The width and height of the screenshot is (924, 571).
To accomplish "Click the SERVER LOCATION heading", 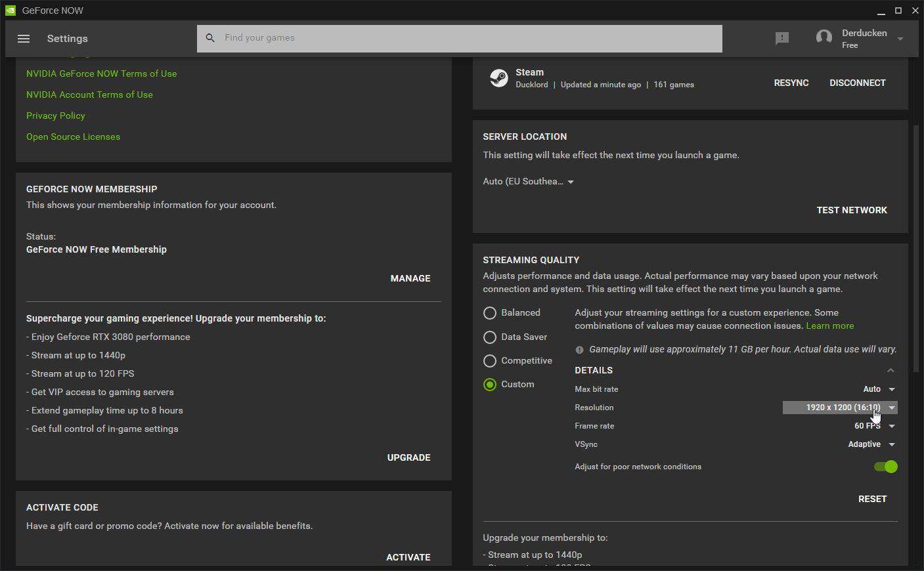I will tap(525, 137).
